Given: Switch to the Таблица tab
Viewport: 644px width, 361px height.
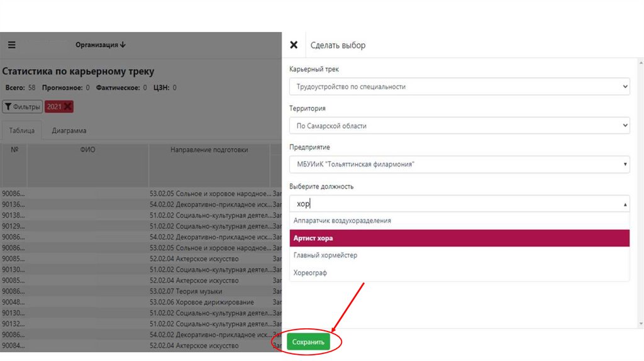Looking at the screenshot, I should coord(21,130).
